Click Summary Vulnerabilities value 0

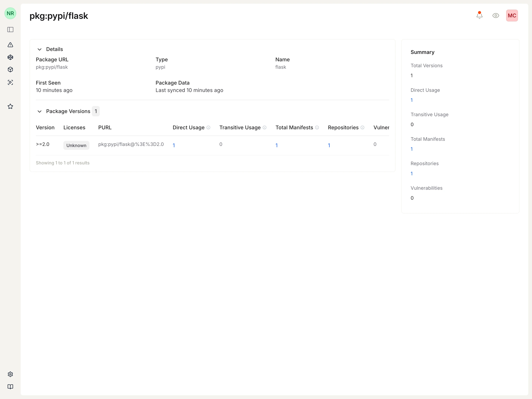point(412,198)
